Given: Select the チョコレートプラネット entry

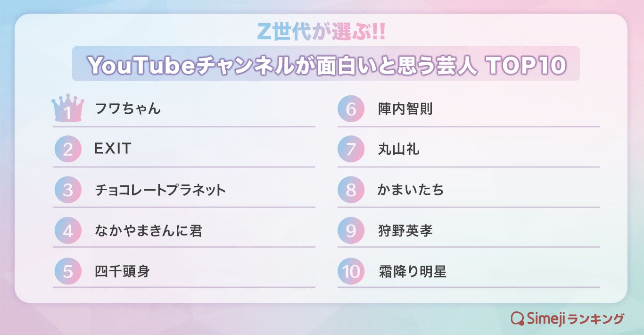Looking at the screenshot, I should [x=160, y=190].
